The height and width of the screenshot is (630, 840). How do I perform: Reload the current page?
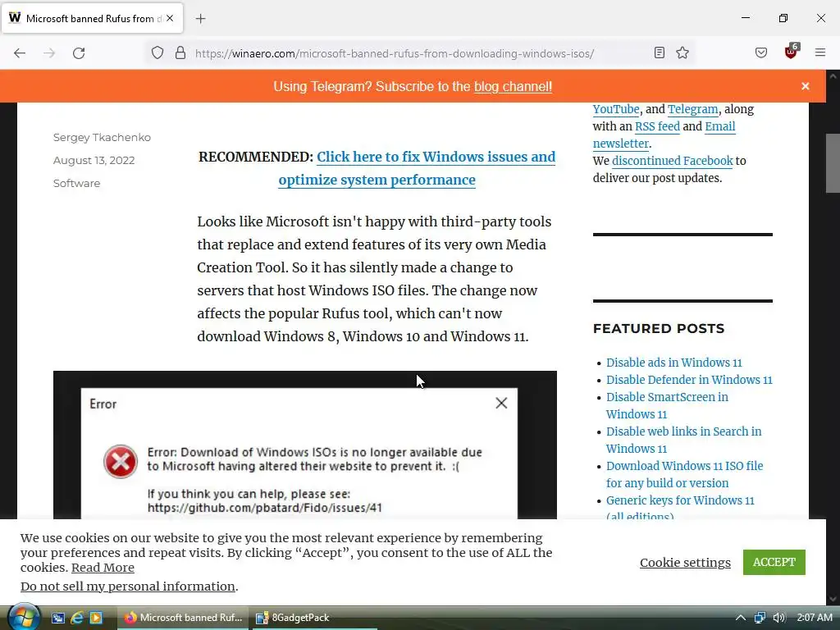pyautogui.click(x=79, y=53)
